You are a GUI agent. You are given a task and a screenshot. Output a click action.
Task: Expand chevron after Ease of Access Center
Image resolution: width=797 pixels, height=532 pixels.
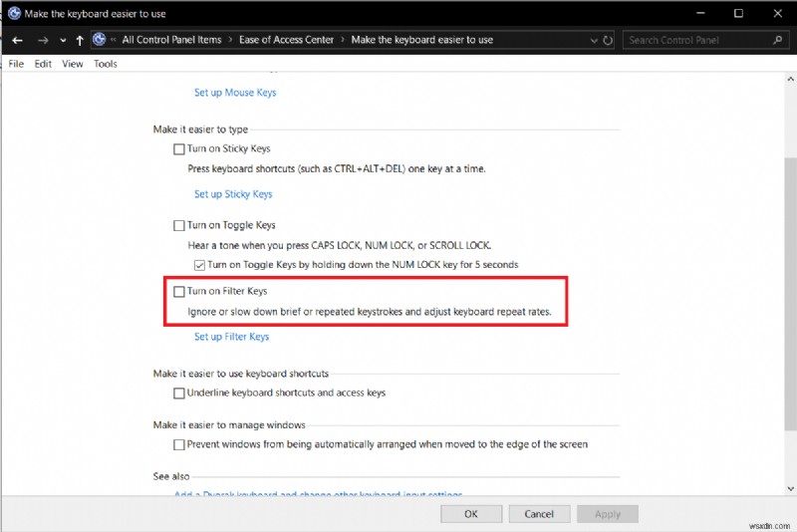pyautogui.click(x=343, y=40)
